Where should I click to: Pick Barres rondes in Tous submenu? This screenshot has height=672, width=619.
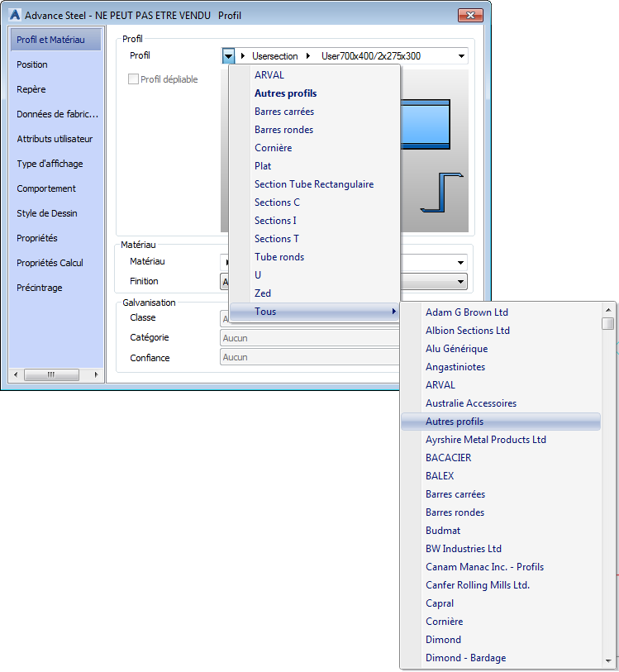pyautogui.click(x=501, y=512)
